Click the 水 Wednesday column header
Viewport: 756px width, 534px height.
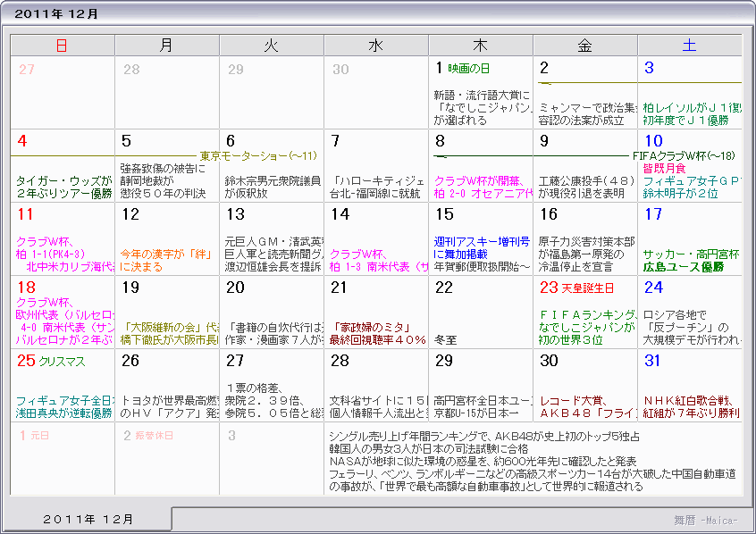[376, 46]
